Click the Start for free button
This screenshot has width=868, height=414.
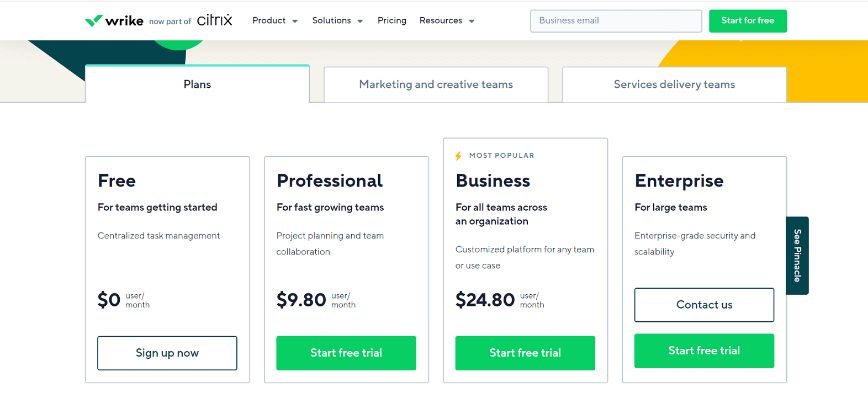coord(748,21)
